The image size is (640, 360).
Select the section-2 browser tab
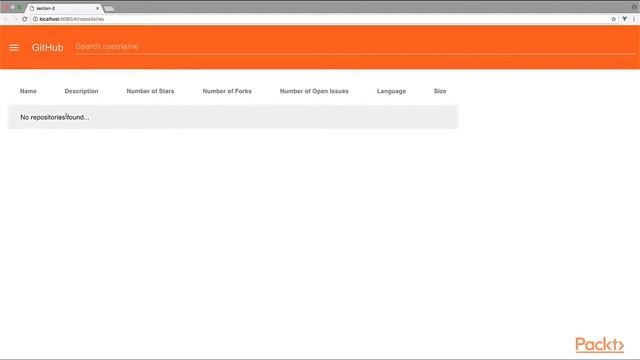(64, 8)
